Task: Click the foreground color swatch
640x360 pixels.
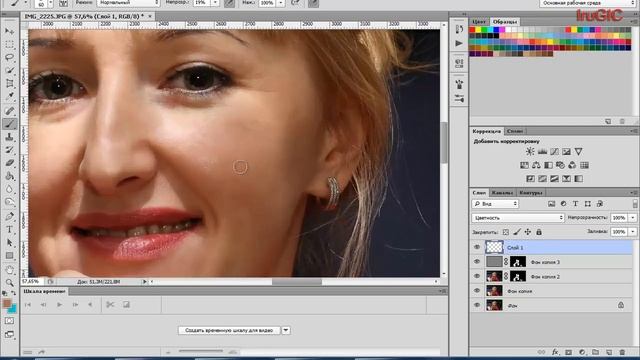Action: point(7,303)
